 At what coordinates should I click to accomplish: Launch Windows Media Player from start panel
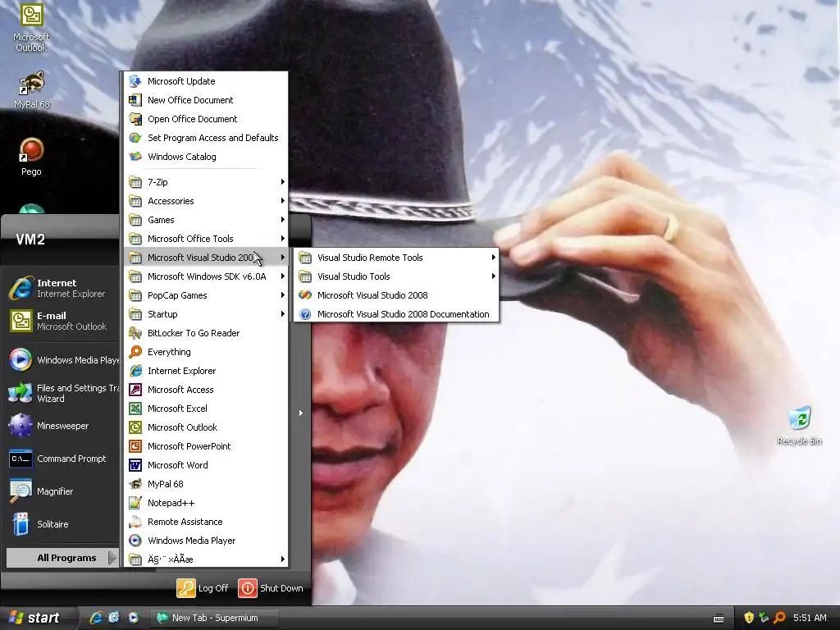(62, 360)
